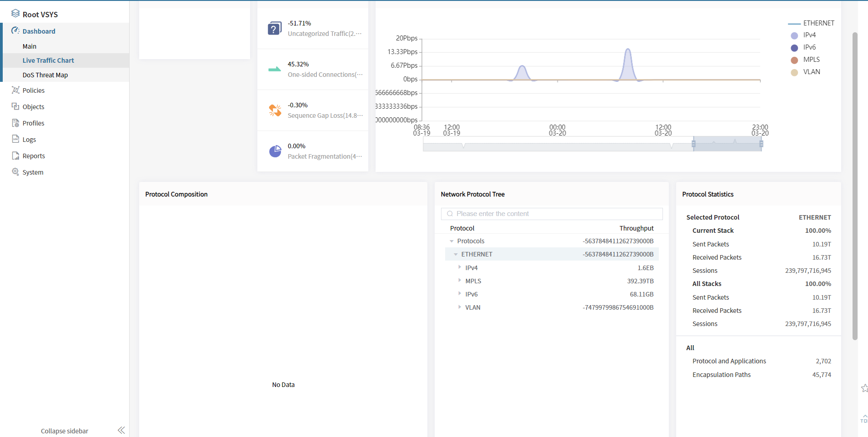
Task: Click the Packet Fragmentation pie icon
Action: [x=275, y=151]
